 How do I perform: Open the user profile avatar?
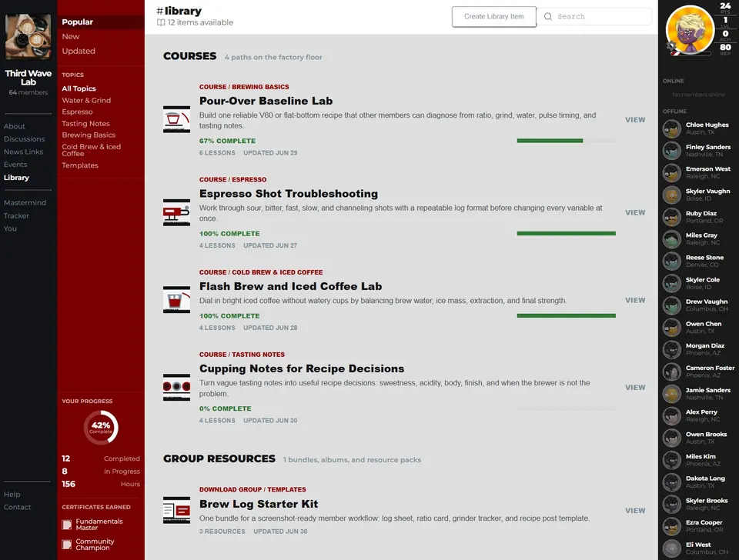(x=690, y=29)
